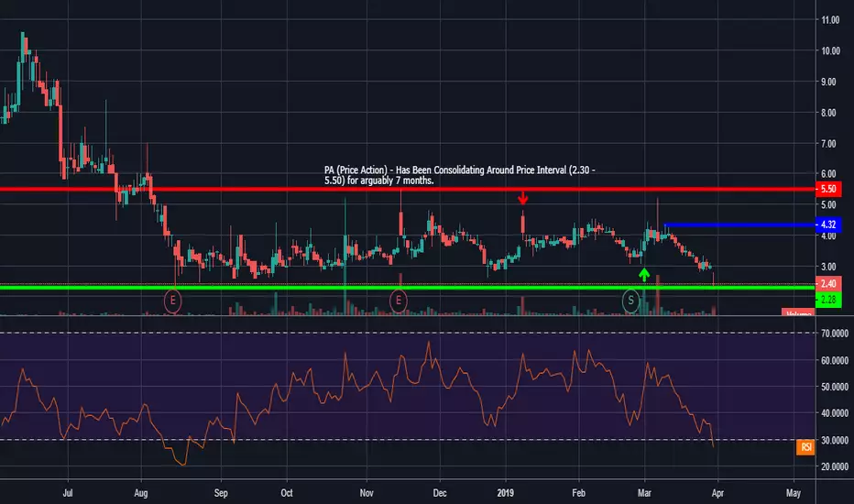The height and width of the screenshot is (504, 854).
Task: Click the Jul label on the time axis
Action: point(68,493)
